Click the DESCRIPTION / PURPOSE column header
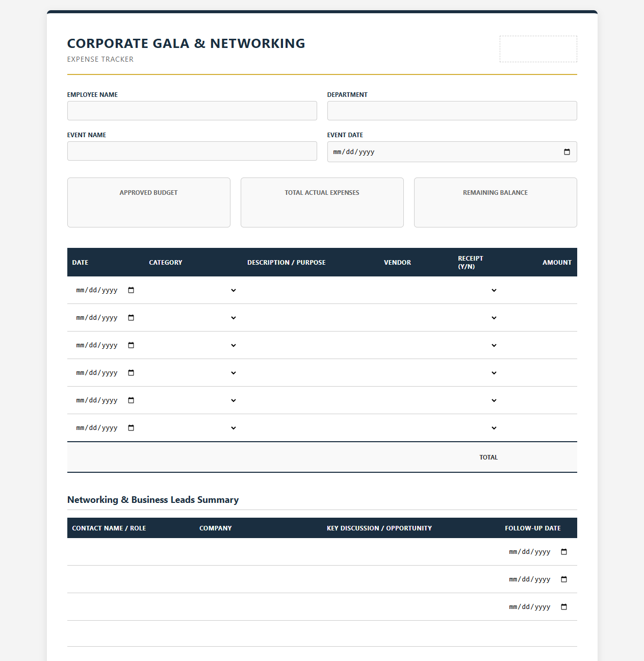644x661 pixels. tap(287, 263)
